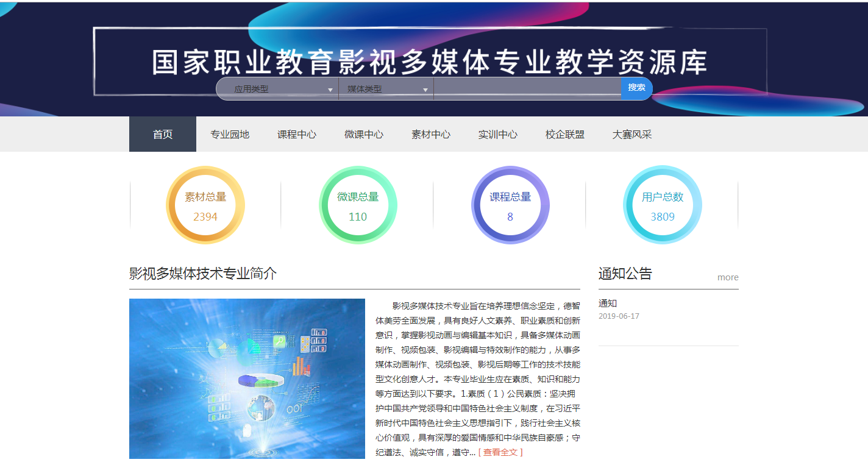Open the 应用类型 dropdown
Image resolution: width=868 pixels, height=465 pixels.
point(277,89)
